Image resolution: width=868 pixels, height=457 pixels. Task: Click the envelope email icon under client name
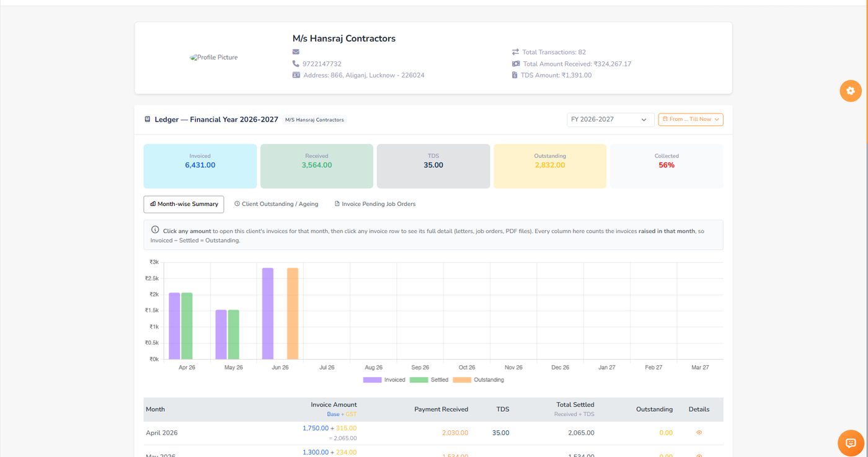coord(296,52)
